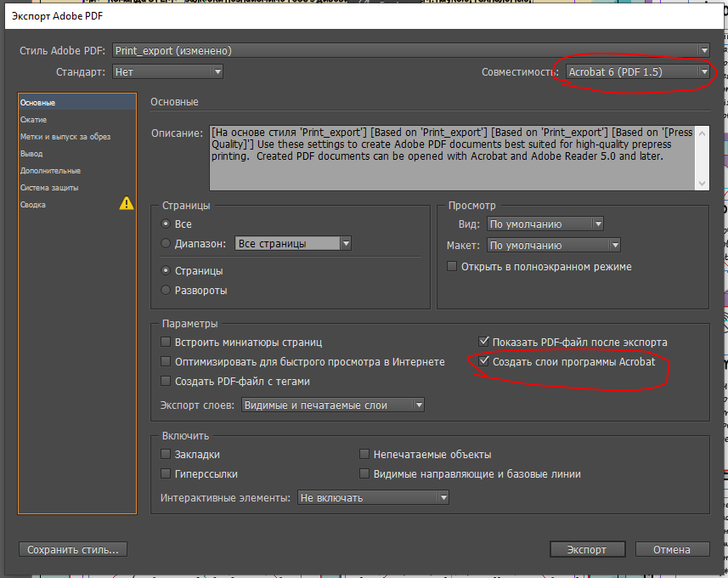
Task: Uncheck Показать PDF-файл после экспорта
Action: [484, 342]
